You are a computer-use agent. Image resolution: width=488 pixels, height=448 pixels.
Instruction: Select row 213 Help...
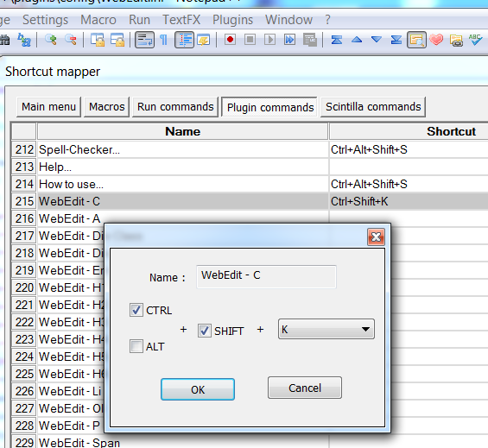click(x=183, y=167)
